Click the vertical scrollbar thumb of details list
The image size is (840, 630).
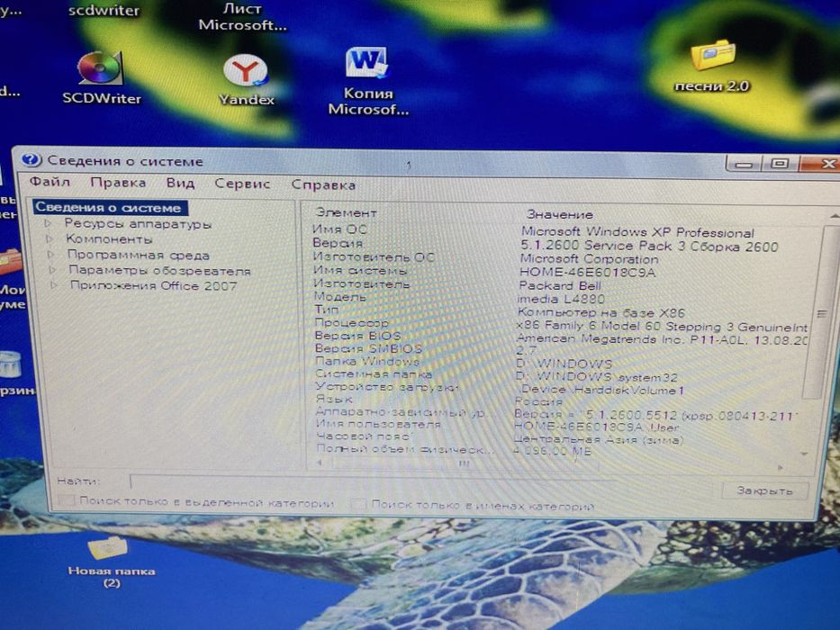click(x=822, y=313)
